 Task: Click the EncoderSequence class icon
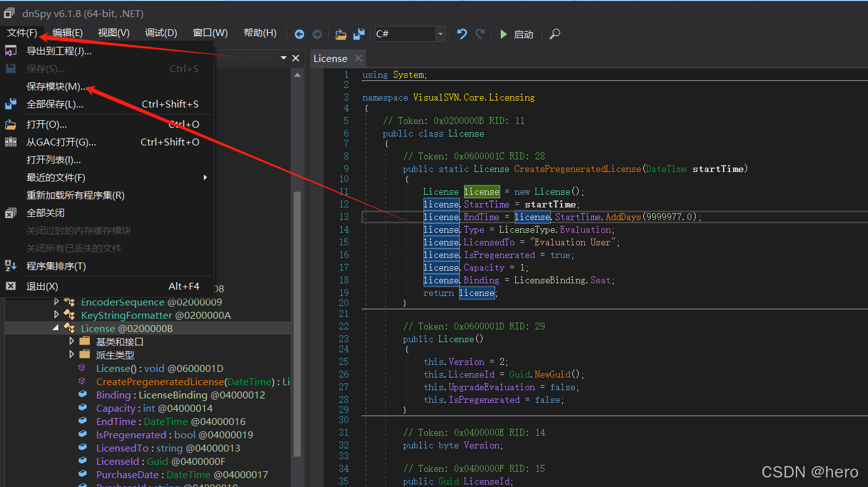pyautogui.click(x=70, y=302)
